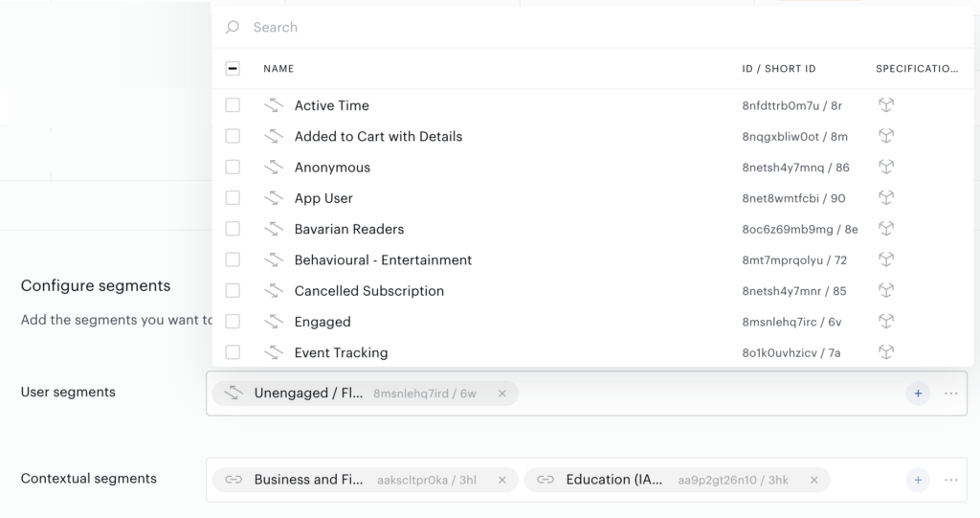Click the specification cube for Cancelled Subscription

[x=886, y=290]
